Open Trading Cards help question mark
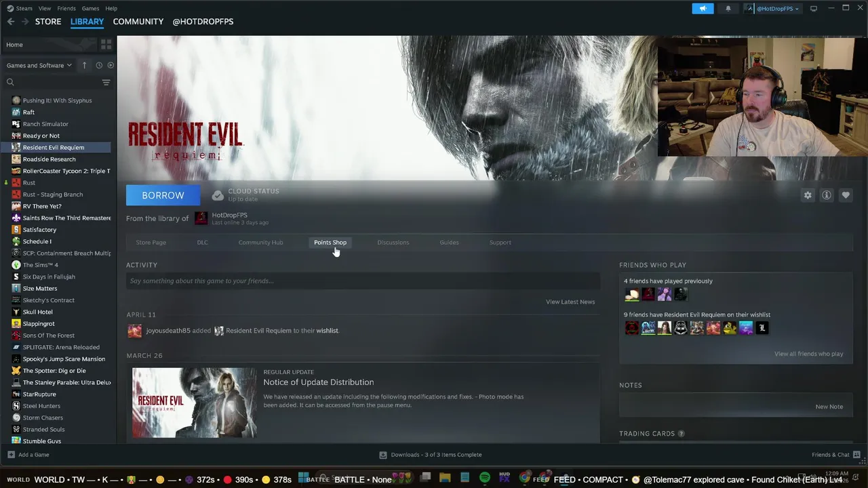 click(x=681, y=434)
